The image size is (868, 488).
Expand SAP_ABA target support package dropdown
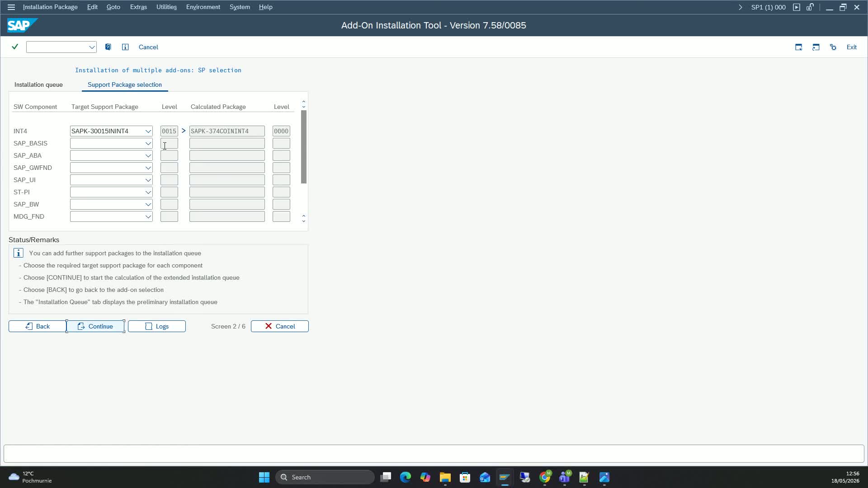(148, 155)
